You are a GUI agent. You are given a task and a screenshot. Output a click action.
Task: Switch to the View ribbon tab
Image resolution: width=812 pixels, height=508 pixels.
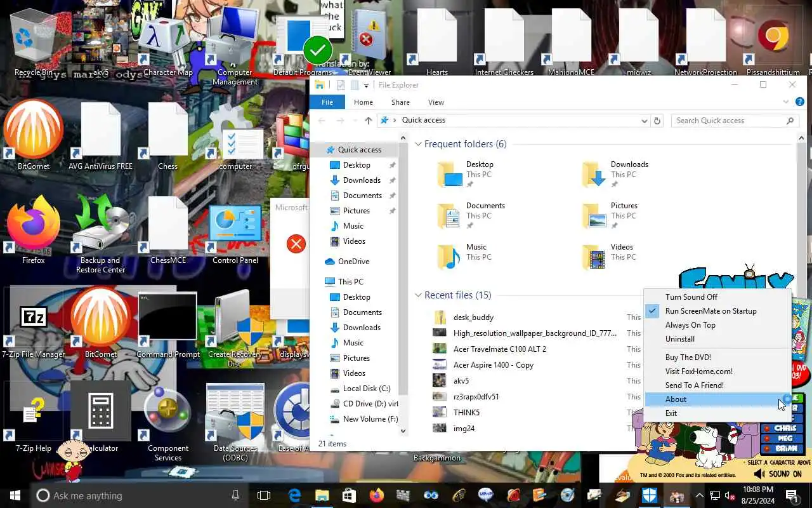tap(436, 102)
